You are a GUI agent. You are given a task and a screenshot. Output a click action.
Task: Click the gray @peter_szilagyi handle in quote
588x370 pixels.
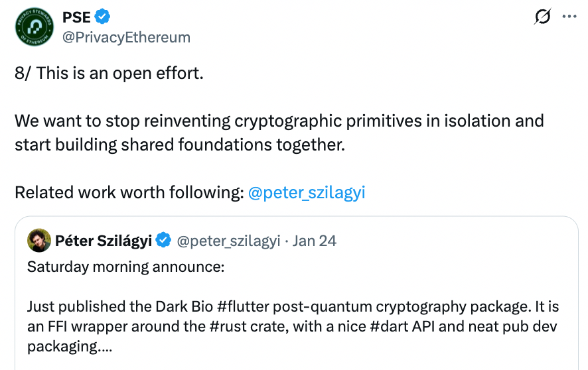click(229, 241)
